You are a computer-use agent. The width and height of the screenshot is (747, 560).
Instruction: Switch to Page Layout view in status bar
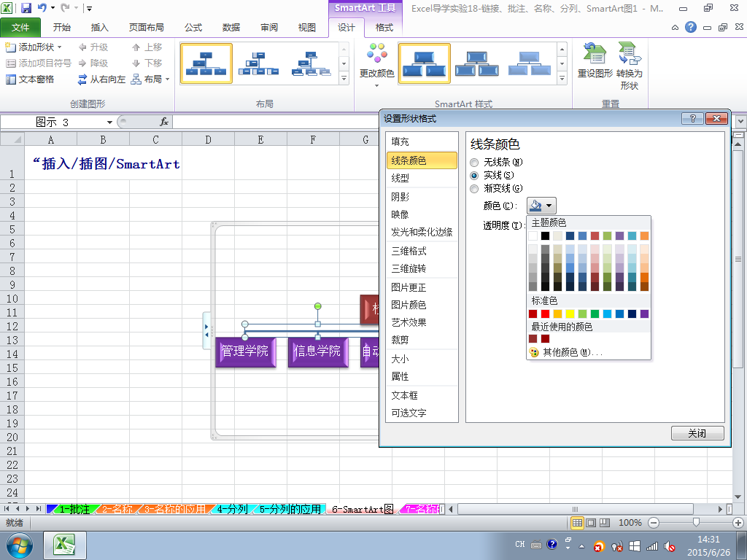coord(591,523)
